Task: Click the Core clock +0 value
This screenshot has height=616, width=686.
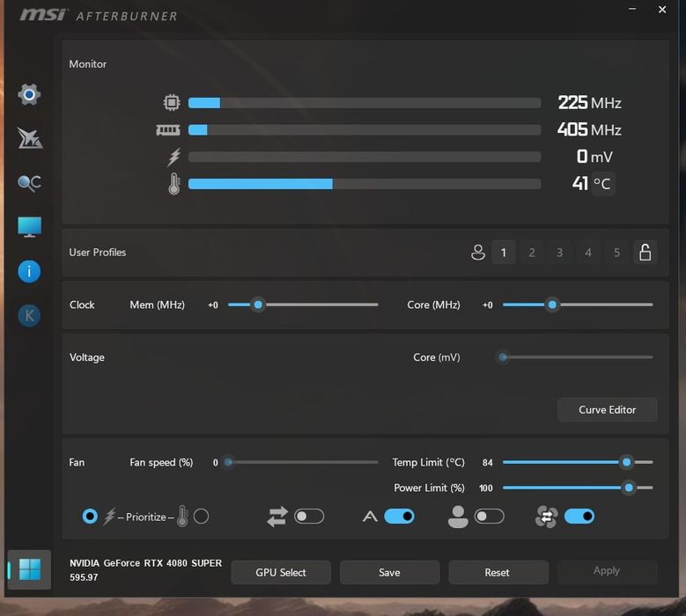Action: coord(487,305)
